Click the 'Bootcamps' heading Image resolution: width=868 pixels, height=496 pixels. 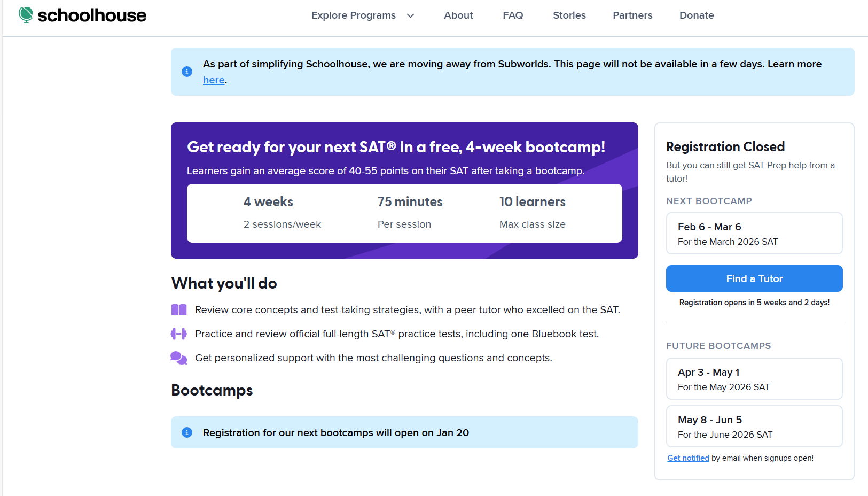click(x=212, y=391)
